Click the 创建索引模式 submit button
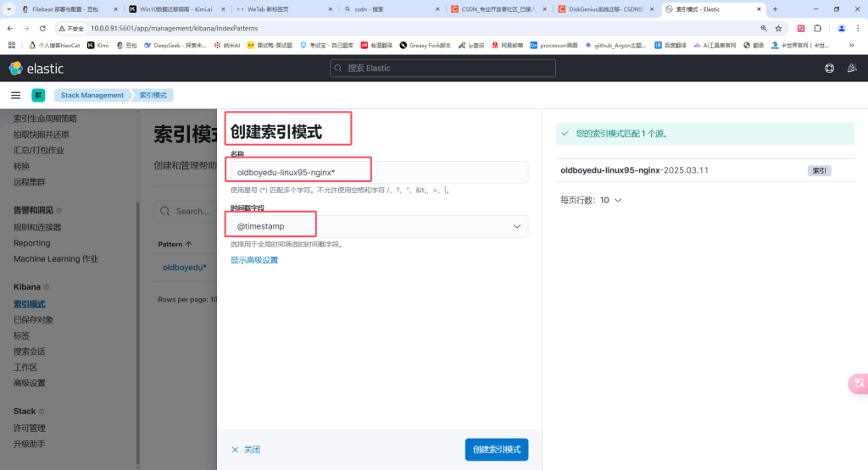 [496, 449]
